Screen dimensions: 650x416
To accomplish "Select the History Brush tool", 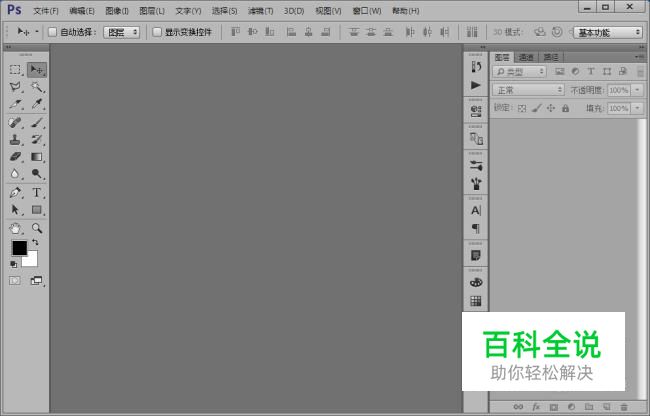I will pos(37,140).
